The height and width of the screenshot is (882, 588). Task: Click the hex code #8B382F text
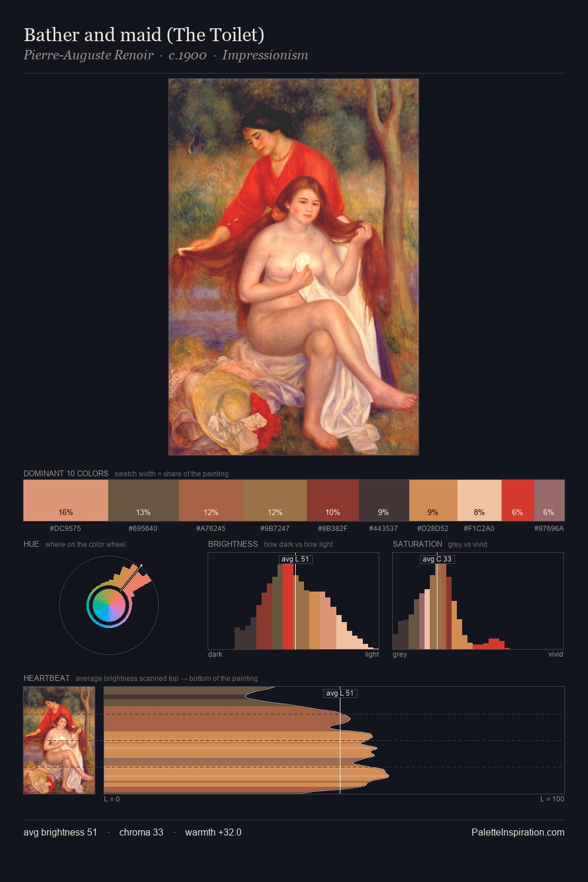point(333,528)
